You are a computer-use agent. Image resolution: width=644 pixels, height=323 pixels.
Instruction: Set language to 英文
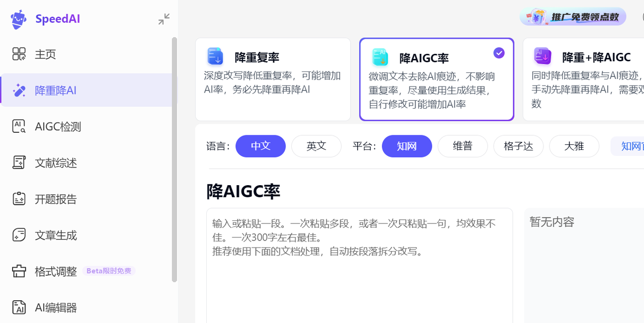coord(316,146)
